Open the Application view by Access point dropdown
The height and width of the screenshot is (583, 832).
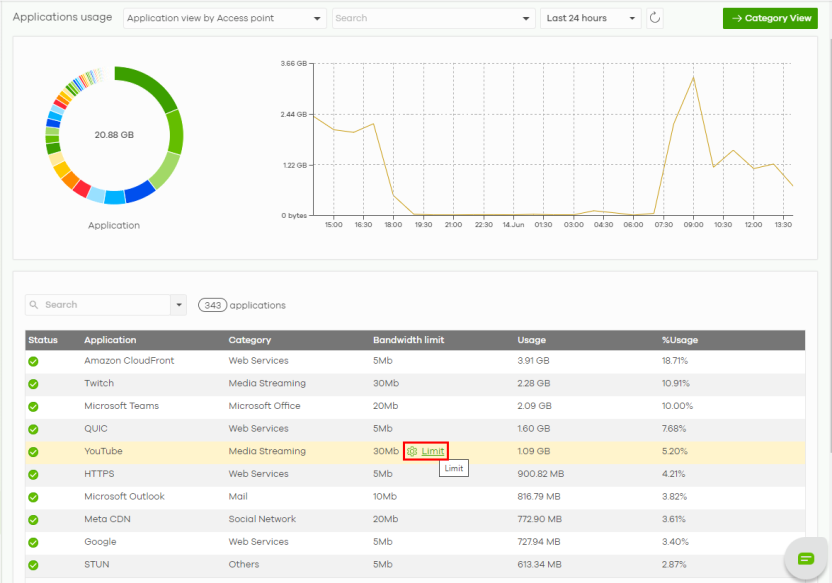(225, 18)
